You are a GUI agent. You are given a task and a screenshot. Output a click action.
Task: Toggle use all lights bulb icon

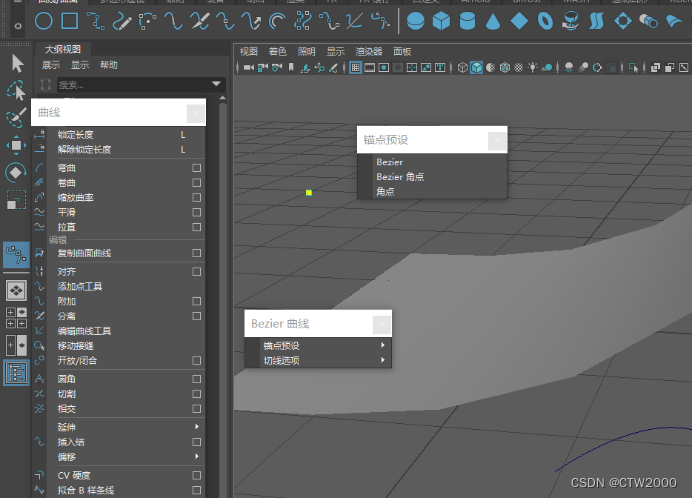533,68
